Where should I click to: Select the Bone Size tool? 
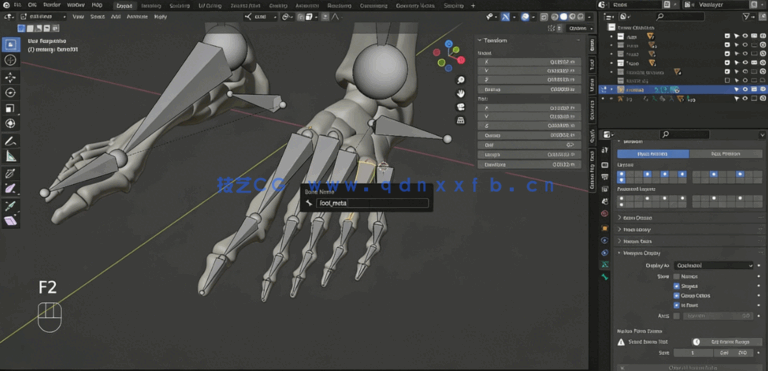click(11, 189)
